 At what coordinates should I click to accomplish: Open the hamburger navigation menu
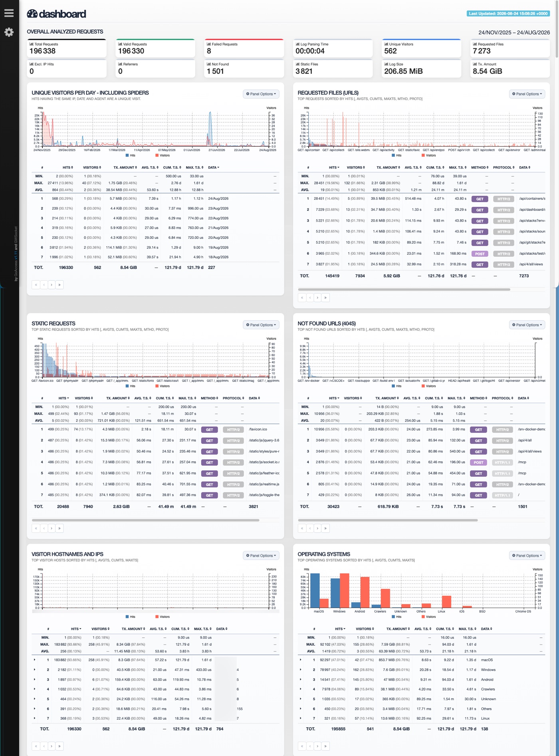click(x=9, y=13)
